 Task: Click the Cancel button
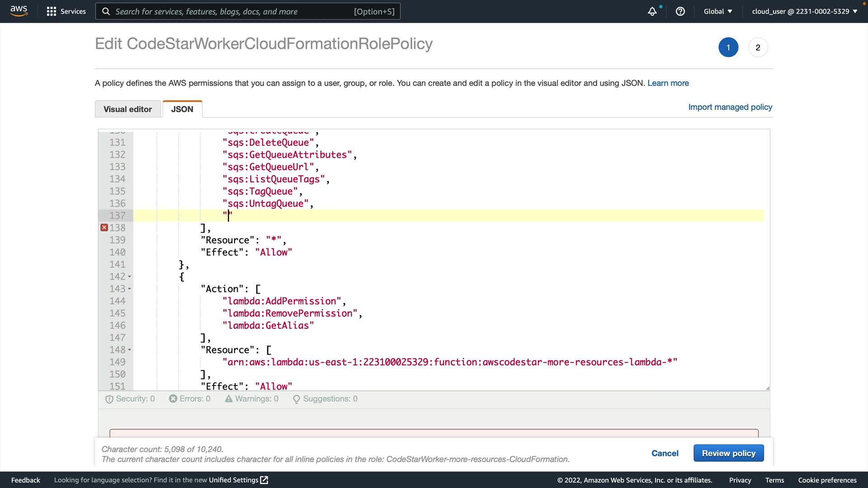(665, 453)
